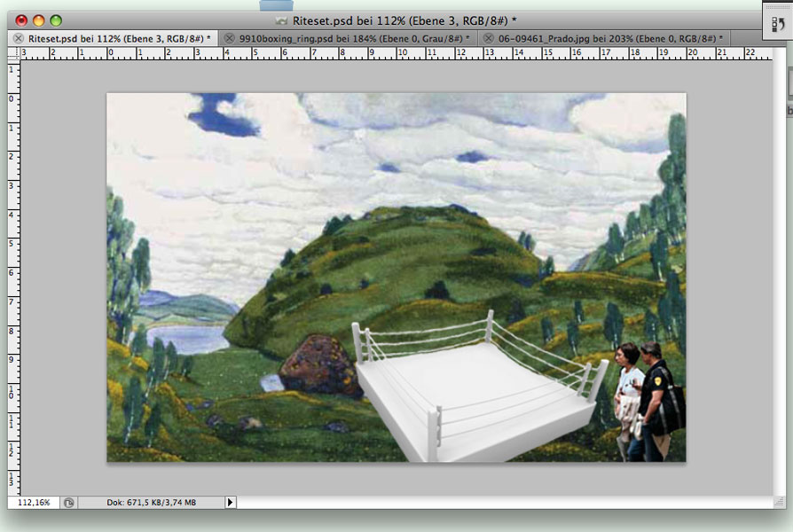Click the ruler origin corner box
Viewport: 793px width, 532px height.
click(13, 53)
